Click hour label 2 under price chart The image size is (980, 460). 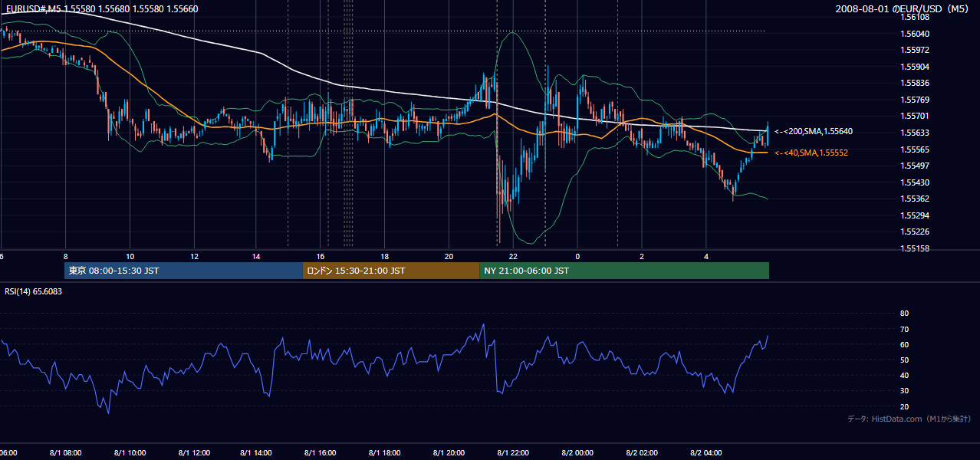(x=642, y=256)
